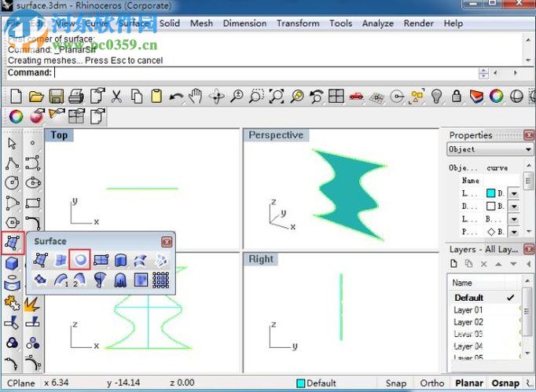
Task: Expand the Print color dropdown in Properties
Action: tap(514, 232)
